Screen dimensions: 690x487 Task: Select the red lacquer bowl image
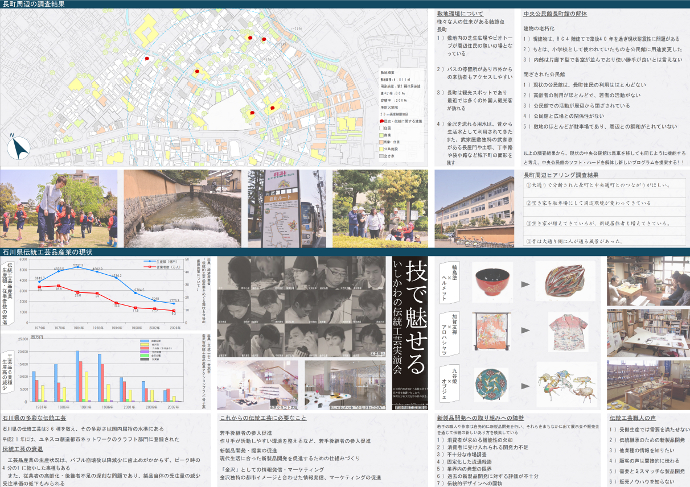[492, 282]
